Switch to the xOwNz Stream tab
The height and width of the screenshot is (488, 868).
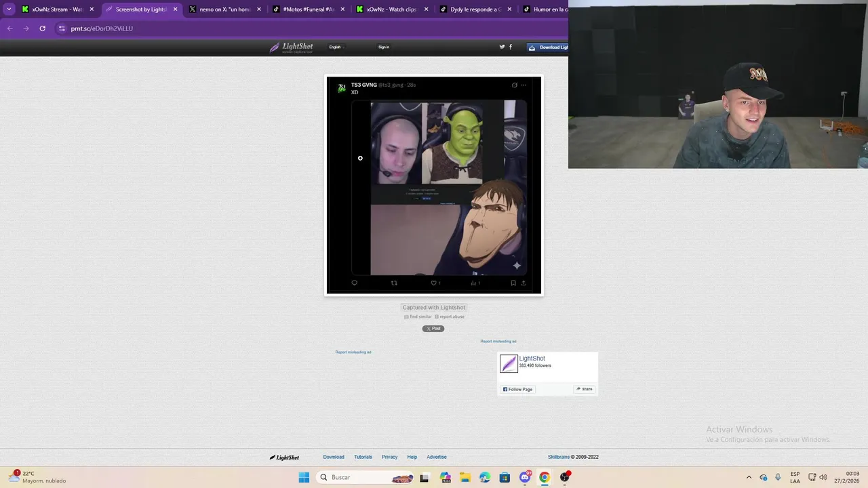point(57,9)
